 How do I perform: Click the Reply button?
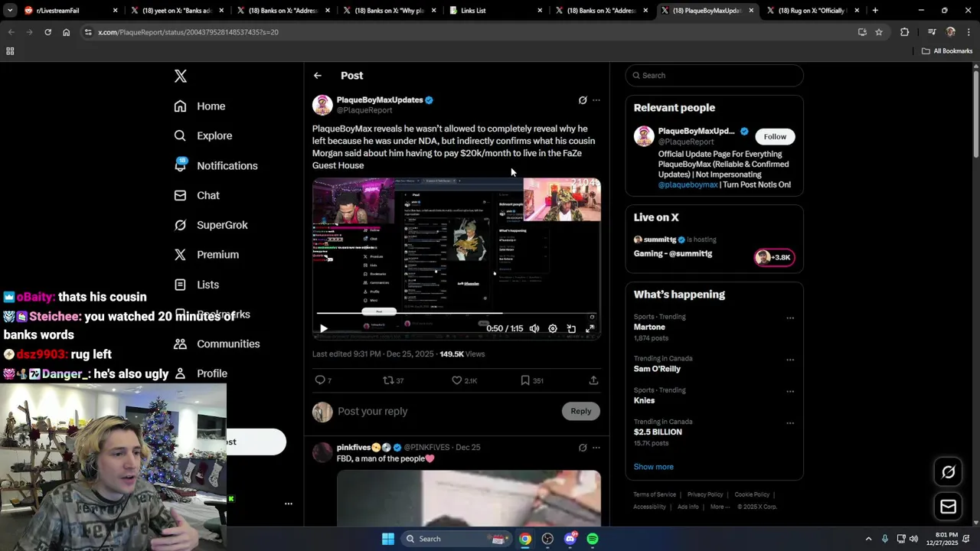581,412
